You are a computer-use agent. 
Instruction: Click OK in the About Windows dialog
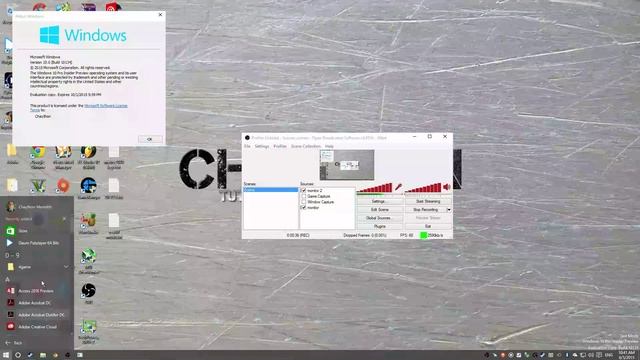point(150,139)
